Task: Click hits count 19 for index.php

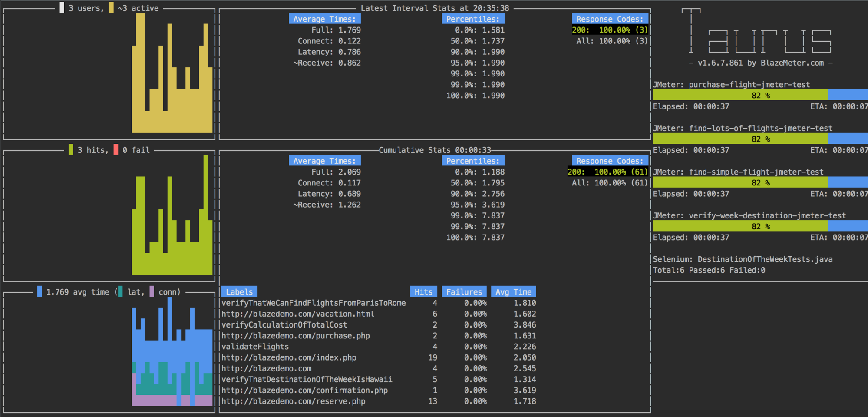Action: 432,357
